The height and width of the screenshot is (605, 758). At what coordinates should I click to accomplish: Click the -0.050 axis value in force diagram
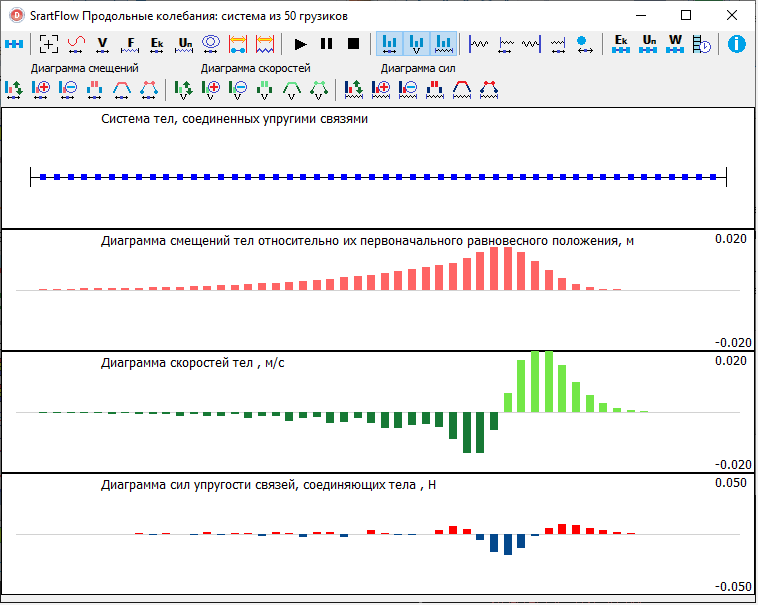pyautogui.click(x=733, y=586)
